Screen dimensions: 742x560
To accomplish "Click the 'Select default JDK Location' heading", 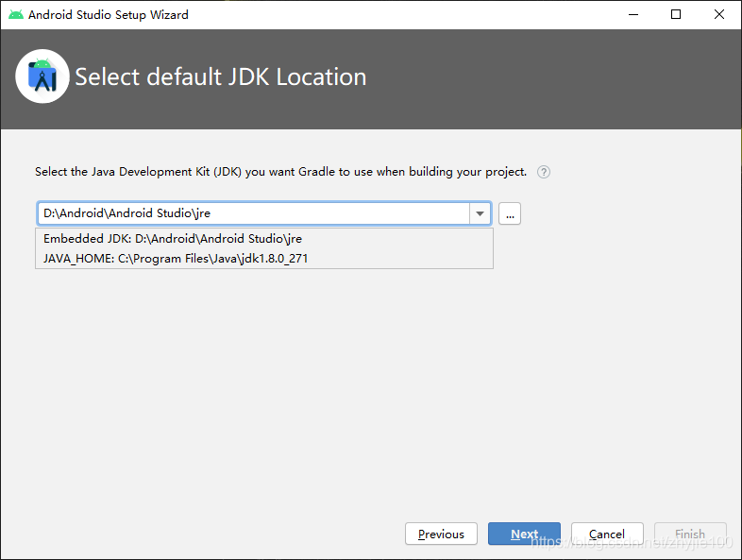I will coord(221,77).
